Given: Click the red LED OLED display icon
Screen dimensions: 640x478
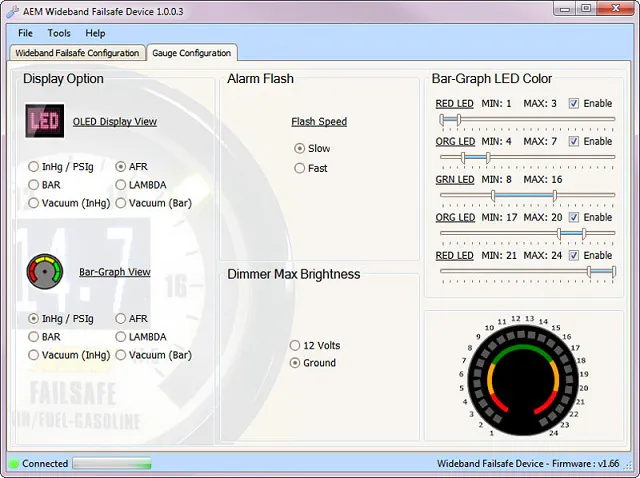Looking at the screenshot, I should tap(44, 123).
